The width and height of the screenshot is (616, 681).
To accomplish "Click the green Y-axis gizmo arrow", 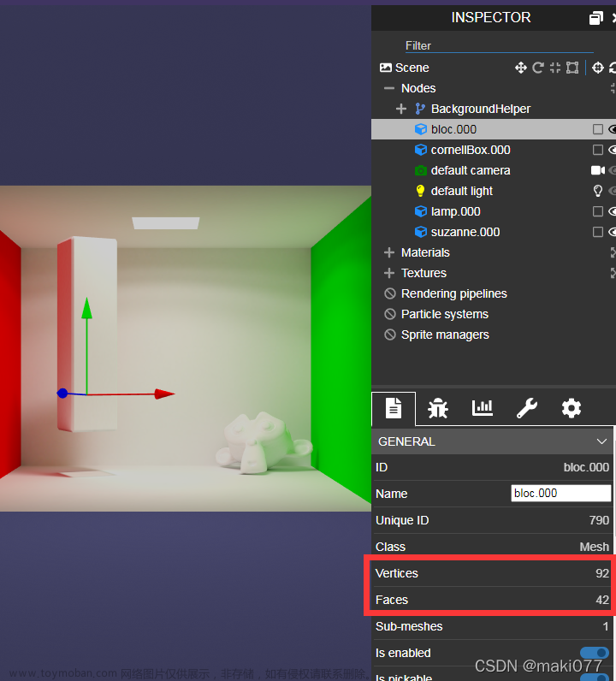I will [87, 309].
